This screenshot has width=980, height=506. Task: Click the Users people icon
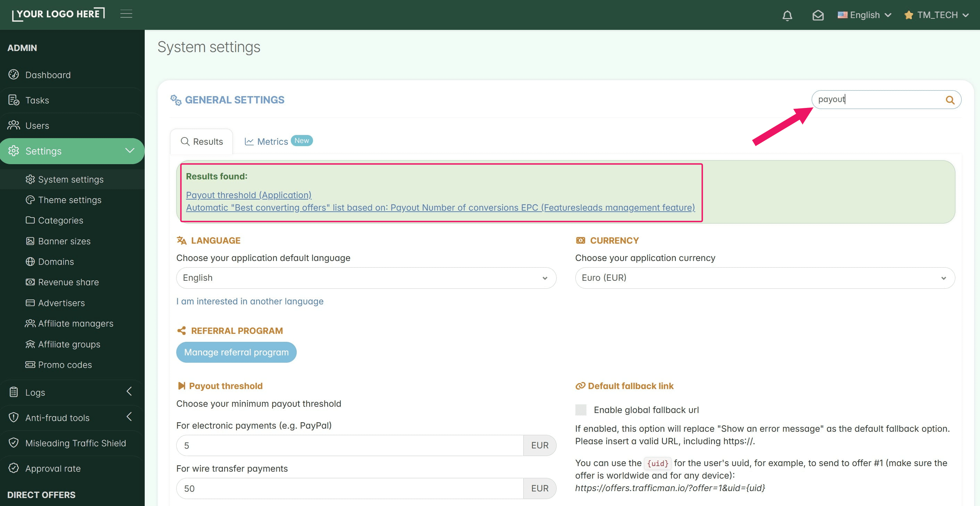(14, 125)
